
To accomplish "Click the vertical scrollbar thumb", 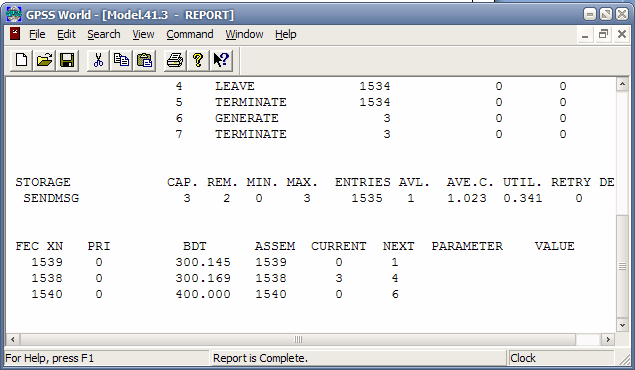I will 622,266.
